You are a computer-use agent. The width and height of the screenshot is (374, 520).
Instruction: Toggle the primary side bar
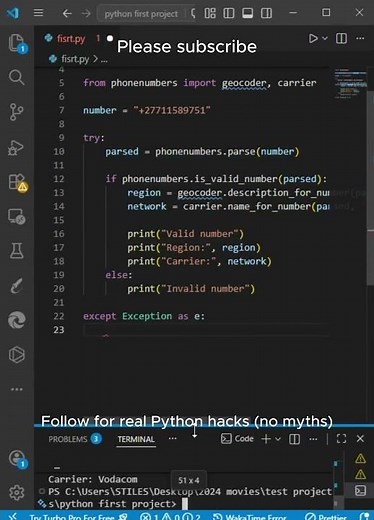[229, 13]
